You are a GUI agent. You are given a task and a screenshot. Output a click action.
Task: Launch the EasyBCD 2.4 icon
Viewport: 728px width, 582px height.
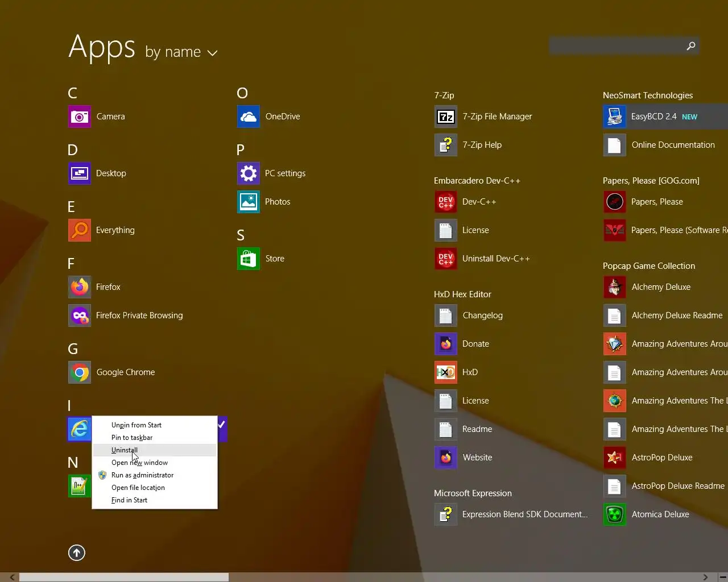tap(615, 117)
